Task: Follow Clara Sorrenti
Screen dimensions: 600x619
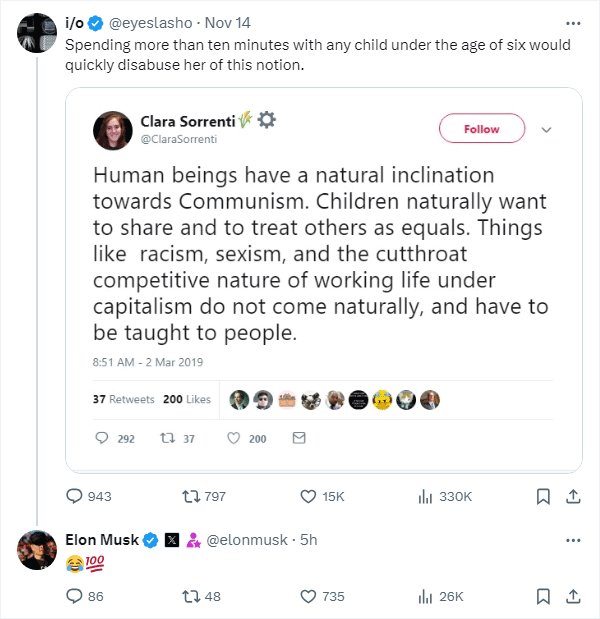Action: tap(482, 128)
